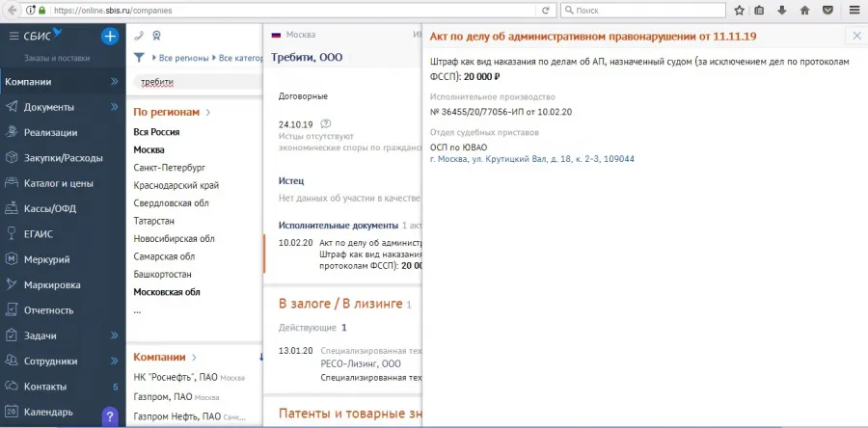Select region Самарская обл
This screenshot has height=428, width=868.
tap(164, 256)
